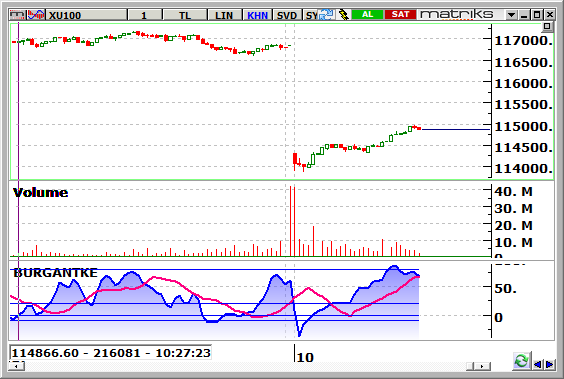This screenshot has width=564, height=379.
Task: Toggle the LIN linear scale button
Action: tap(224, 15)
